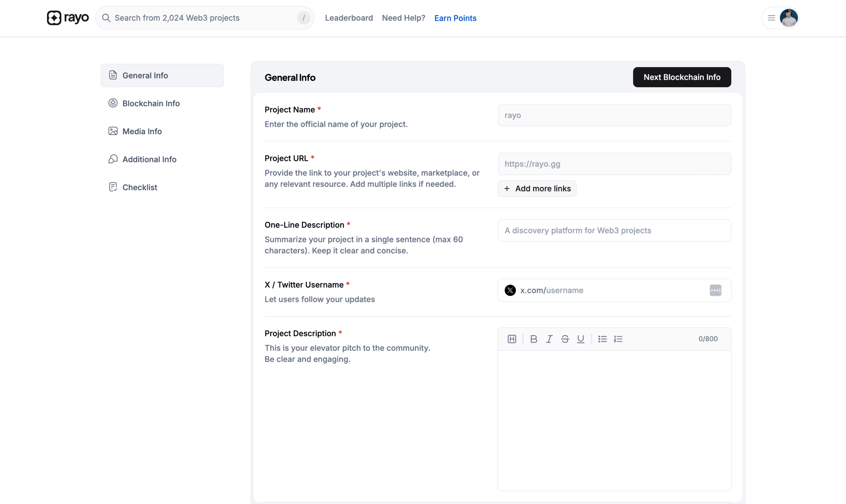Apply underline formatting in editor toolbar
Screen dimensions: 846x504
(x=580, y=339)
